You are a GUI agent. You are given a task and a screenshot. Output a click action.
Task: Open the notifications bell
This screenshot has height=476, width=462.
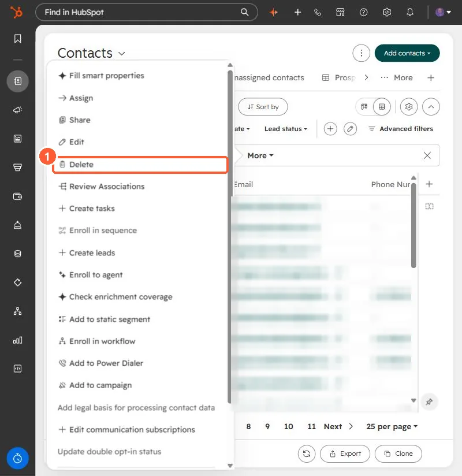[x=410, y=12]
